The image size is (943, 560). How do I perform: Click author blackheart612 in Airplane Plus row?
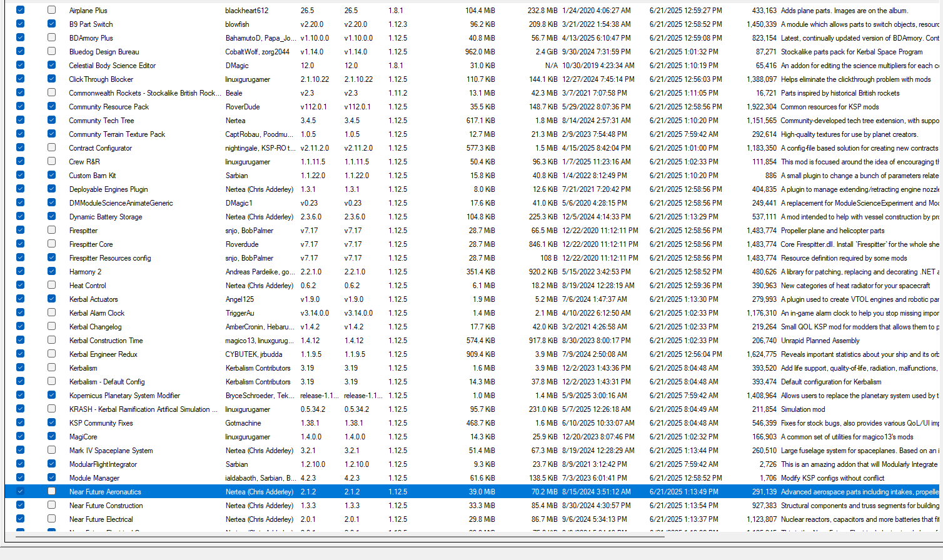click(247, 11)
